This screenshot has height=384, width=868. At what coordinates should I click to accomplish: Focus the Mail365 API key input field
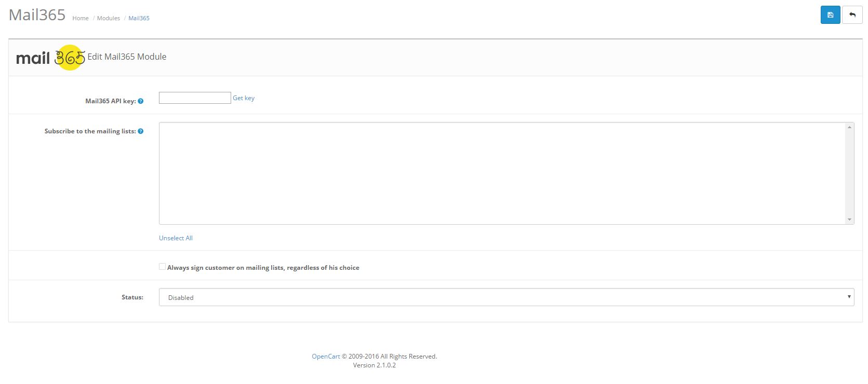(195, 98)
